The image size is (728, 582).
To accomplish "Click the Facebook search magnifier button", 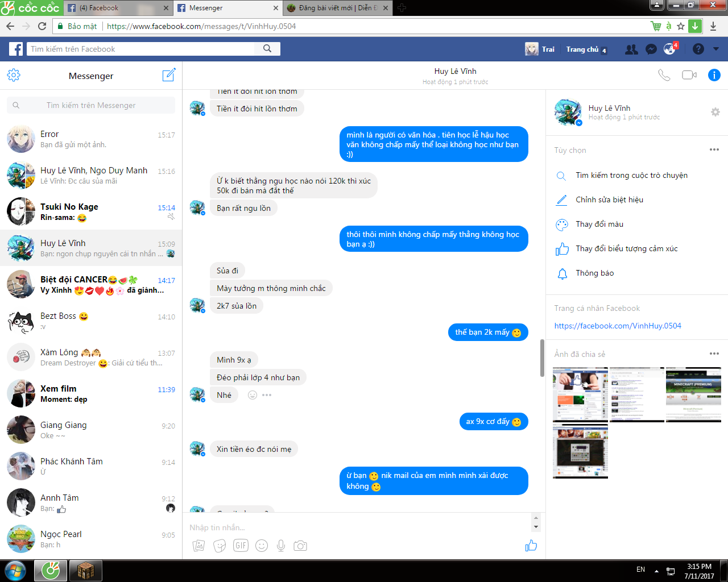I will (x=267, y=49).
